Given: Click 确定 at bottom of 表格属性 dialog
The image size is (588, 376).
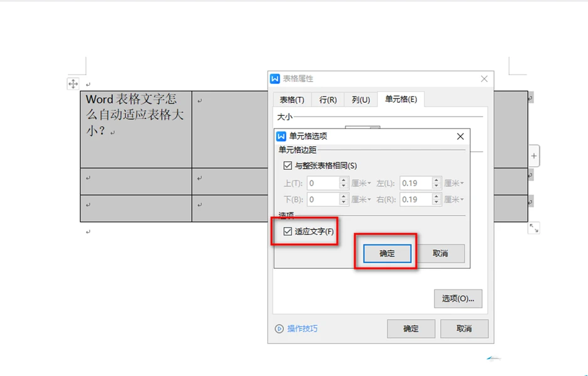Looking at the screenshot, I should coord(411,329).
